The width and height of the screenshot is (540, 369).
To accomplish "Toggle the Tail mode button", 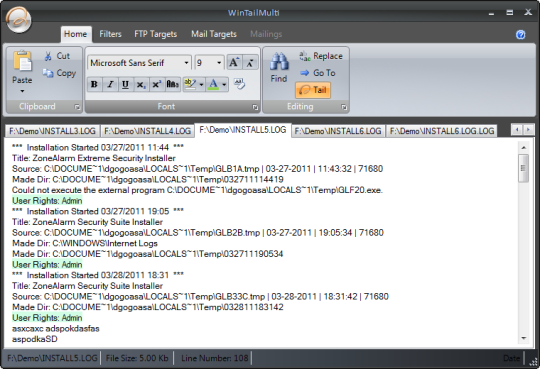I will point(313,90).
